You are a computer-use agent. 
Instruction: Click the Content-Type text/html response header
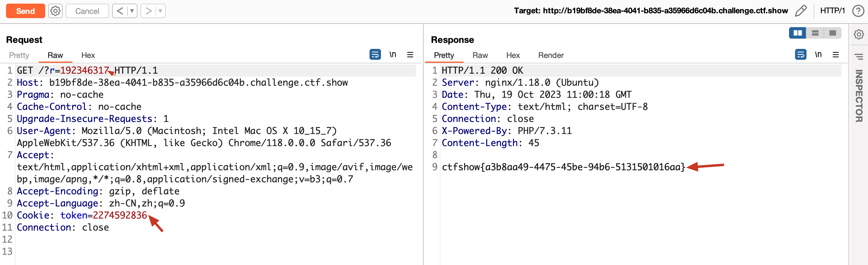545,107
